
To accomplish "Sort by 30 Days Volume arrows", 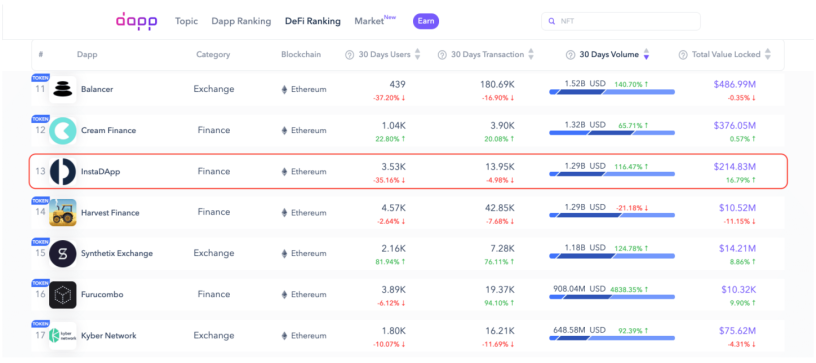I will point(646,55).
